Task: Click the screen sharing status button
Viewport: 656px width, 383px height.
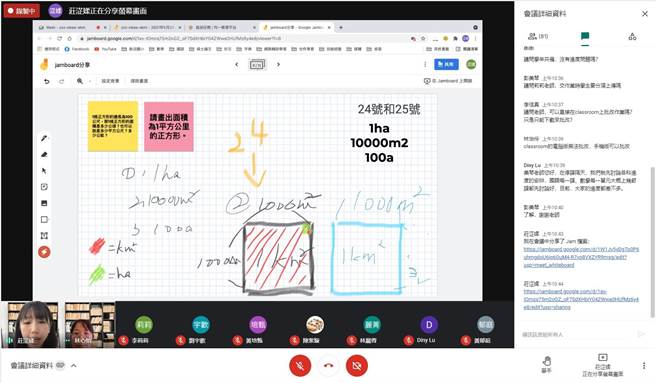Action: click(602, 365)
